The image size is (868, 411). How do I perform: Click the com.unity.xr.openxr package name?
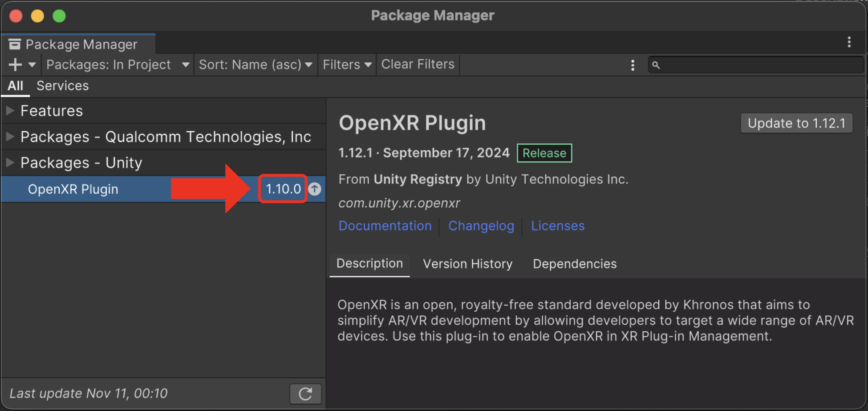tap(399, 203)
